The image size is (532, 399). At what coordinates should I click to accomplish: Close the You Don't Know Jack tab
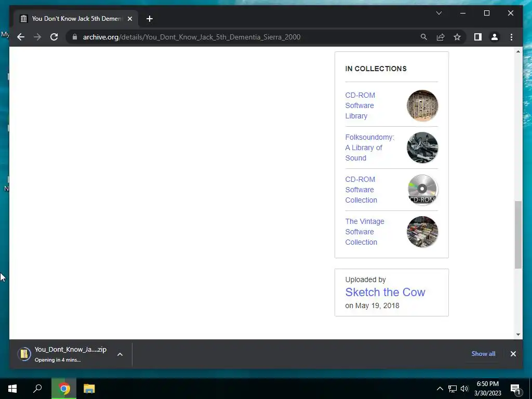point(129,19)
